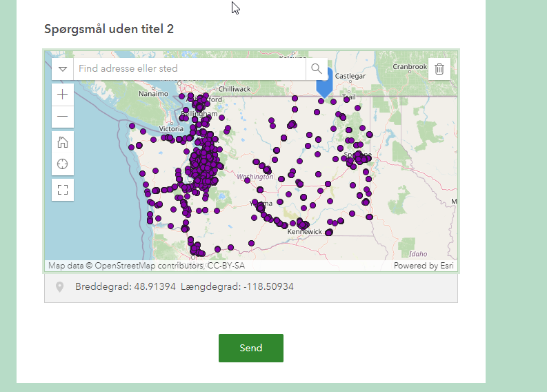
Task: Click the Kennewick label on map
Action: [305, 232]
